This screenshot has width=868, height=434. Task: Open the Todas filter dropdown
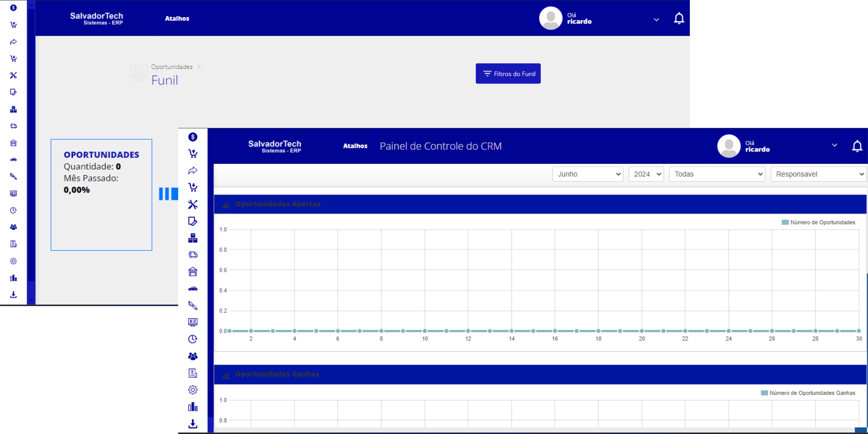pyautogui.click(x=717, y=174)
